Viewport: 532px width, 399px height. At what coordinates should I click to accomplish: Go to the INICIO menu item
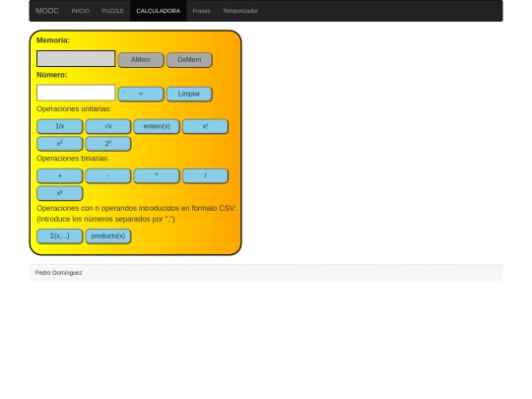click(81, 11)
